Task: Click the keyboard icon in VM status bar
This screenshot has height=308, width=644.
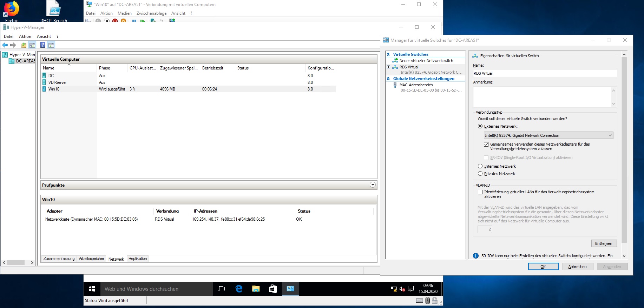Action: coord(420,301)
